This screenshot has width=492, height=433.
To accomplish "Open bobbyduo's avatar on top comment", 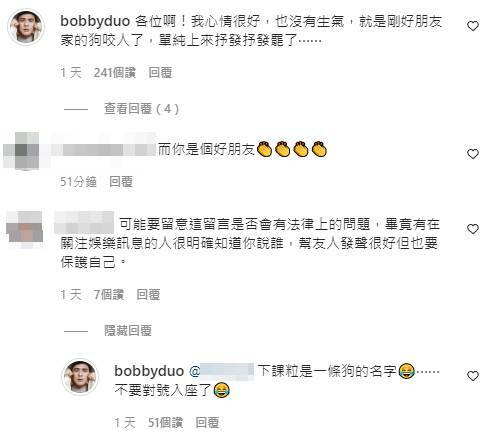I will click(x=26, y=27).
